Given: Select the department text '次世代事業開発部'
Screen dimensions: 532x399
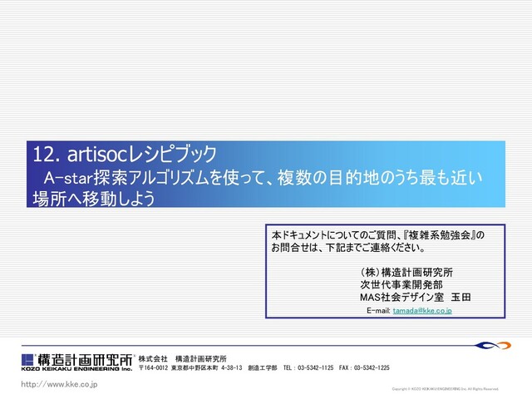Looking at the screenshot, I should click(x=401, y=284).
